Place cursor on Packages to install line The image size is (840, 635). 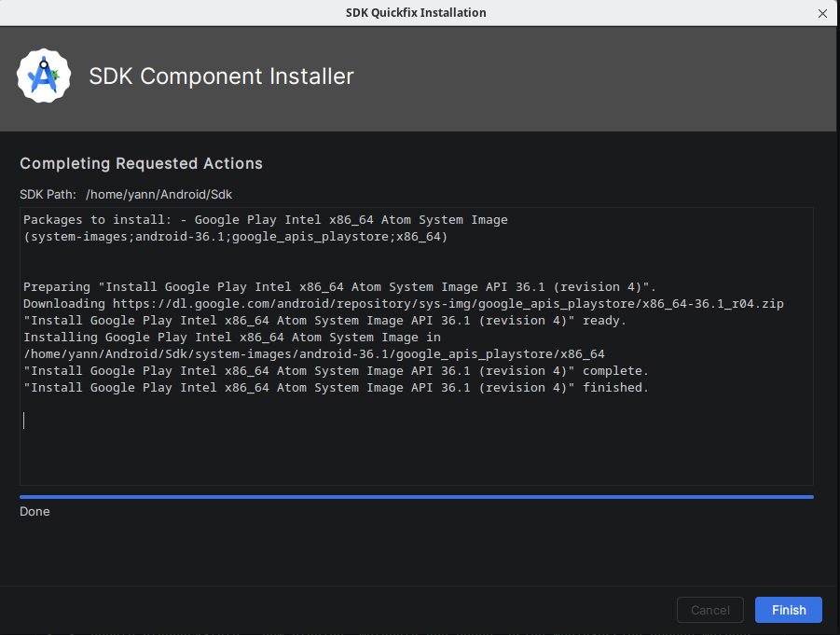point(265,220)
